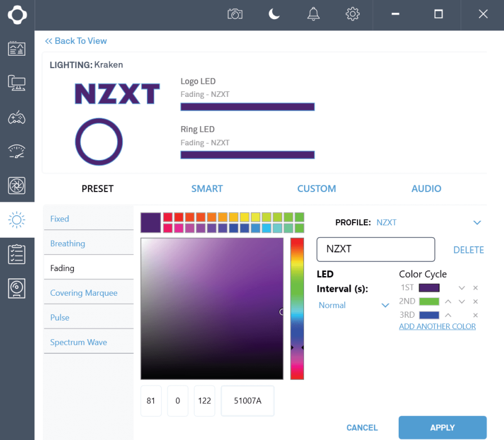Pick the light blue palette swatch in bottom row
504x440 pixels.
[x=266, y=228]
